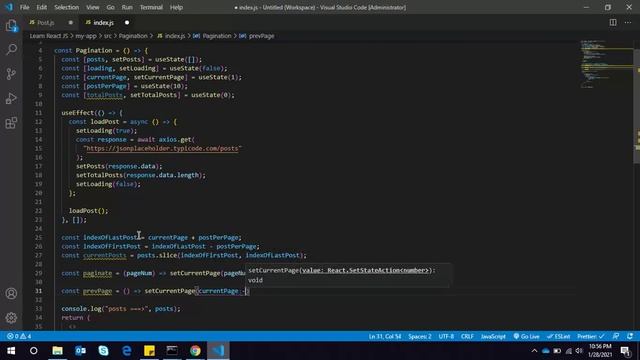Open the feedback icon in status bar

coord(616,336)
